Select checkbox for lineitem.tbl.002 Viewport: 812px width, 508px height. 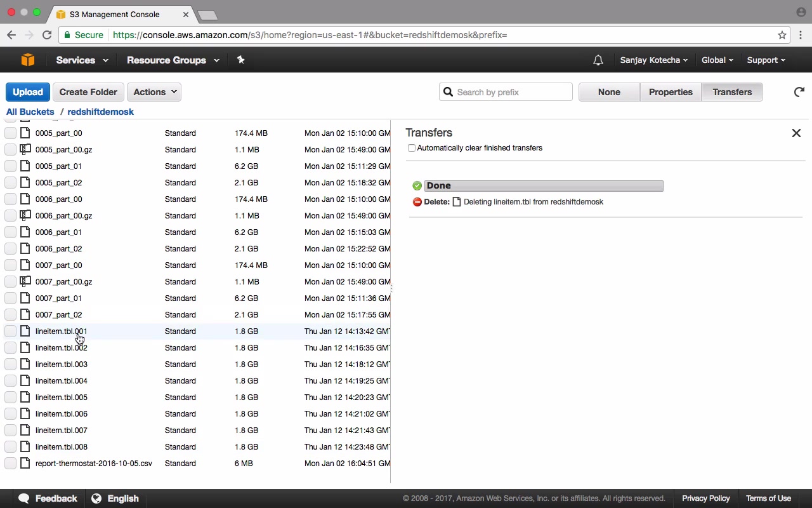tap(10, 347)
